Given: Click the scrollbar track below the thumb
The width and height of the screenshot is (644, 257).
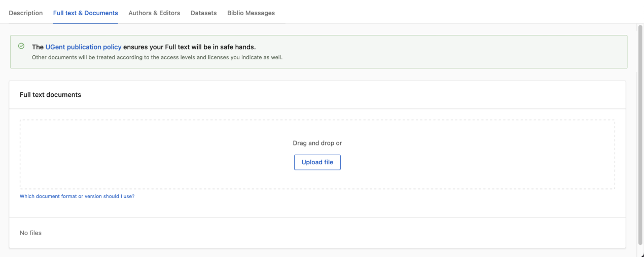Looking at the screenshot, I should (x=641, y=249).
